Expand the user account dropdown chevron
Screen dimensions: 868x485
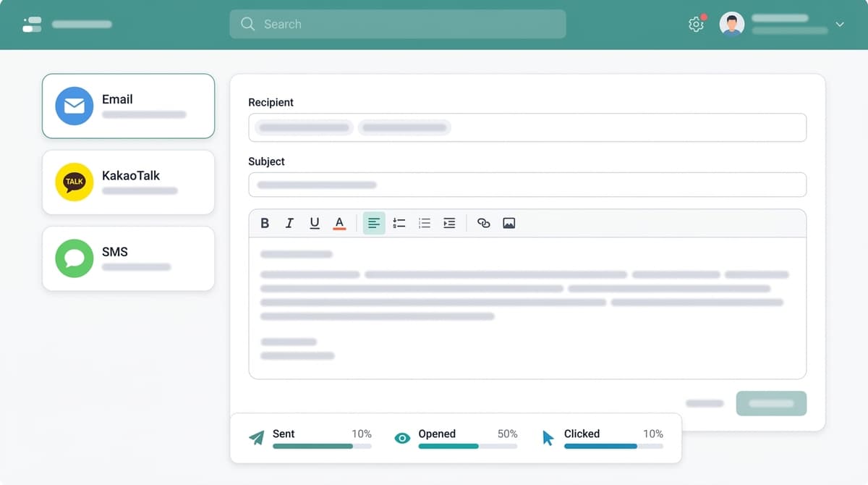(x=840, y=24)
